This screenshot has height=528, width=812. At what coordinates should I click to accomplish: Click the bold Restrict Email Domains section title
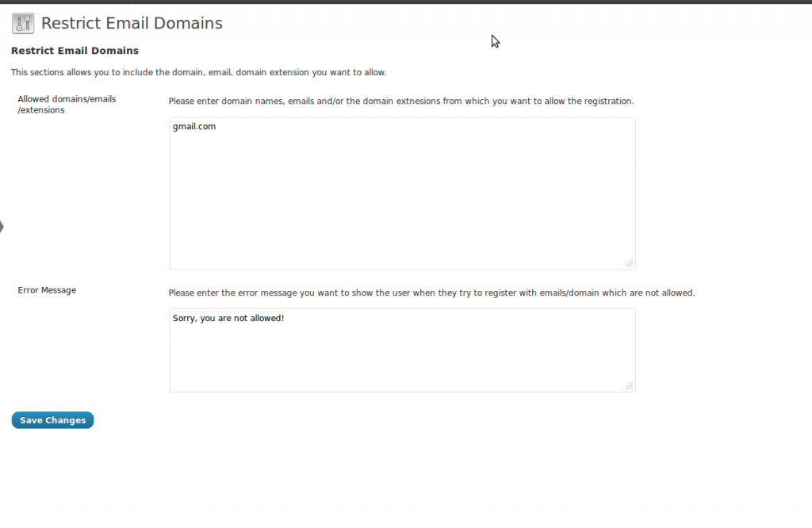tap(74, 50)
